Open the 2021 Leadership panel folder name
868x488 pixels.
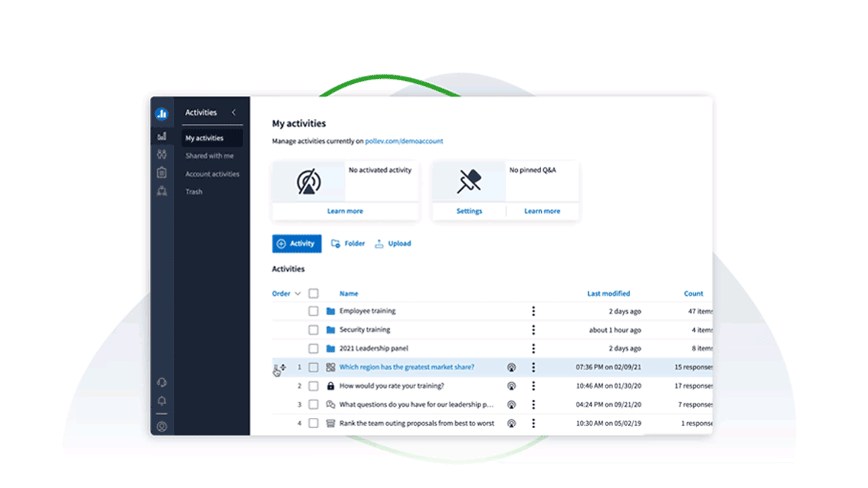tap(374, 348)
